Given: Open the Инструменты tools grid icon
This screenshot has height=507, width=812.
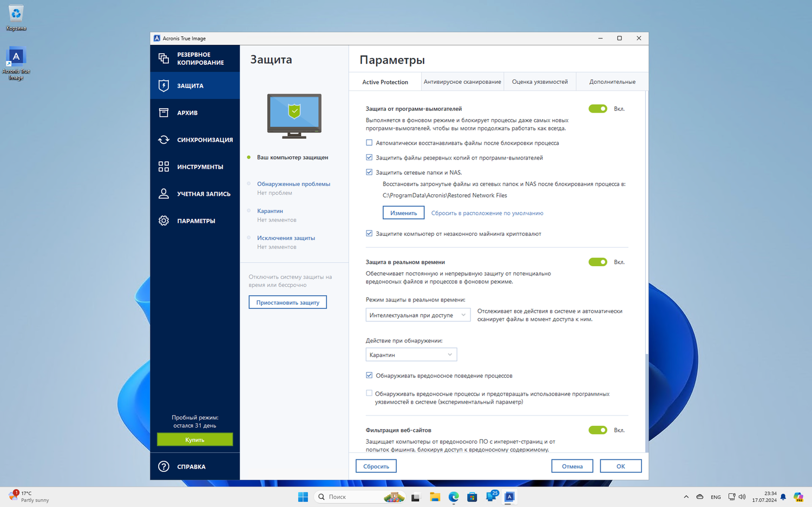Looking at the screenshot, I should point(163,167).
